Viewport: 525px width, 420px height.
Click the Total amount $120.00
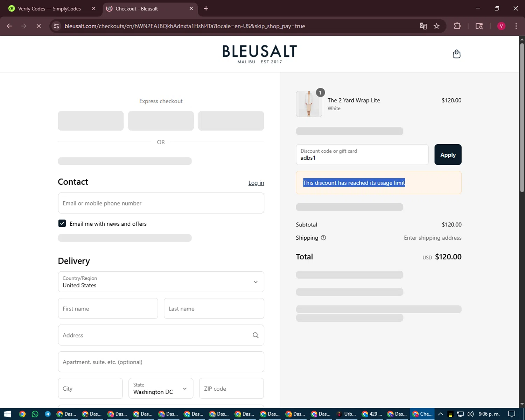(448, 257)
